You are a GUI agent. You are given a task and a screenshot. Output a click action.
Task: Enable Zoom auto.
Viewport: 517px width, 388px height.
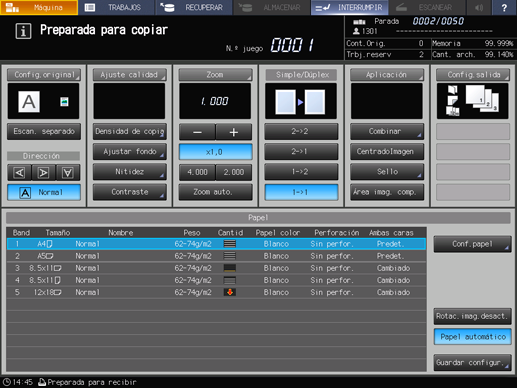tap(215, 192)
